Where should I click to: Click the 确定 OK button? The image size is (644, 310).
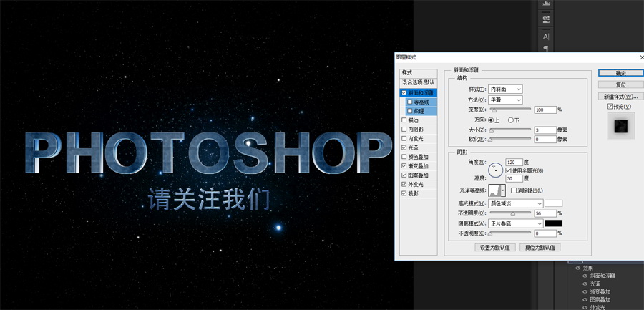point(620,73)
